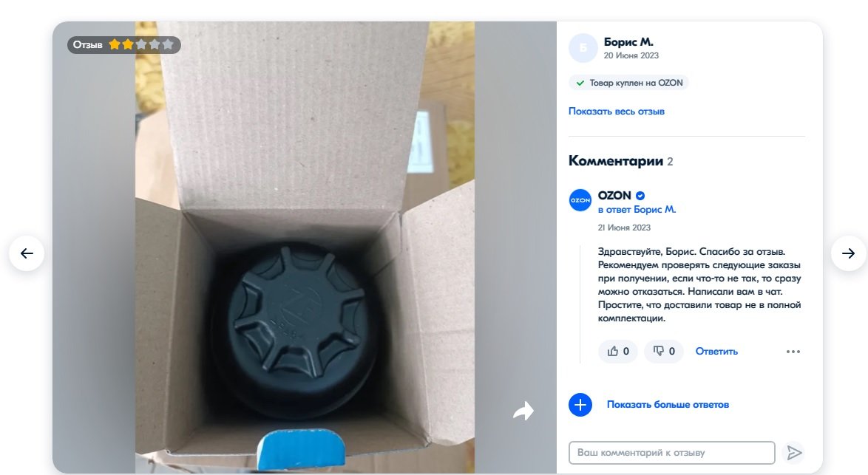This screenshot has height=475, width=868.
Task: Like the OZON comment with thumbs up
Action: click(618, 351)
